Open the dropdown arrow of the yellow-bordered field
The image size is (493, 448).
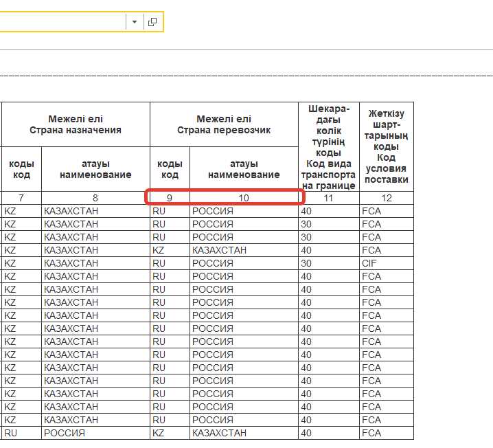[x=135, y=22]
